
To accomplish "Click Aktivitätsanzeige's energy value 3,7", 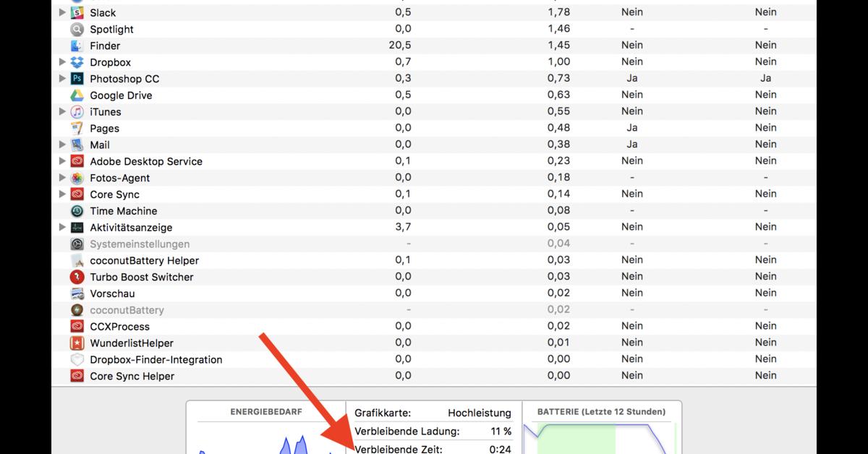I will click(x=403, y=227).
